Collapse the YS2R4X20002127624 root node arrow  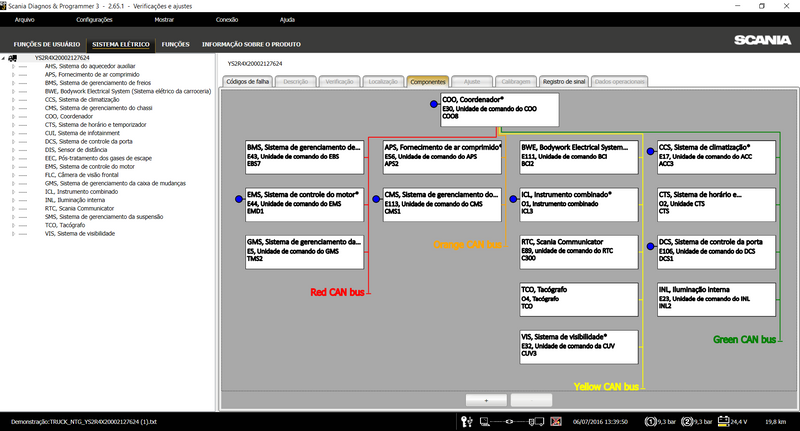tap(4, 58)
